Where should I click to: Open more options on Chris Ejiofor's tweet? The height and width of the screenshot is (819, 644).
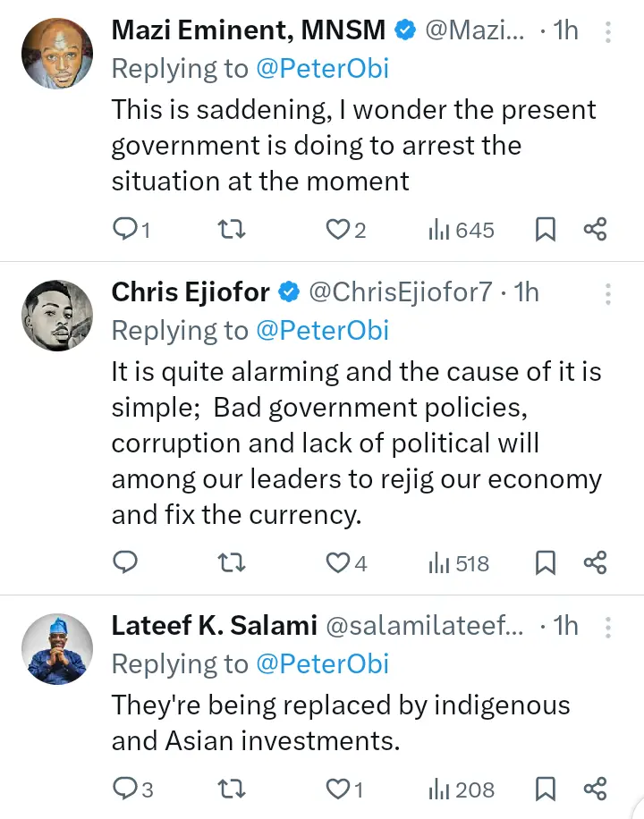point(608,293)
